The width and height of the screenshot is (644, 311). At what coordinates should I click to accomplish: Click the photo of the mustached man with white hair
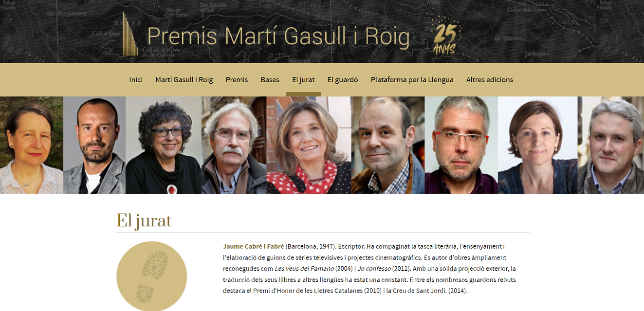(x=234, y=145)
